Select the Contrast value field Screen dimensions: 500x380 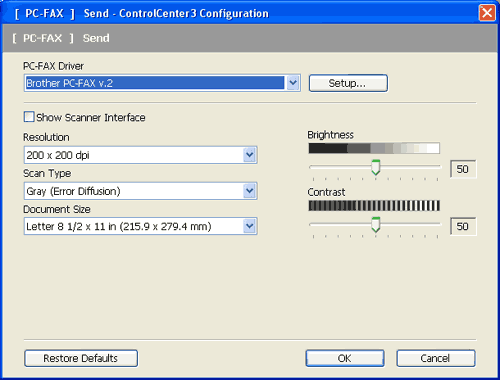(463, 227)
